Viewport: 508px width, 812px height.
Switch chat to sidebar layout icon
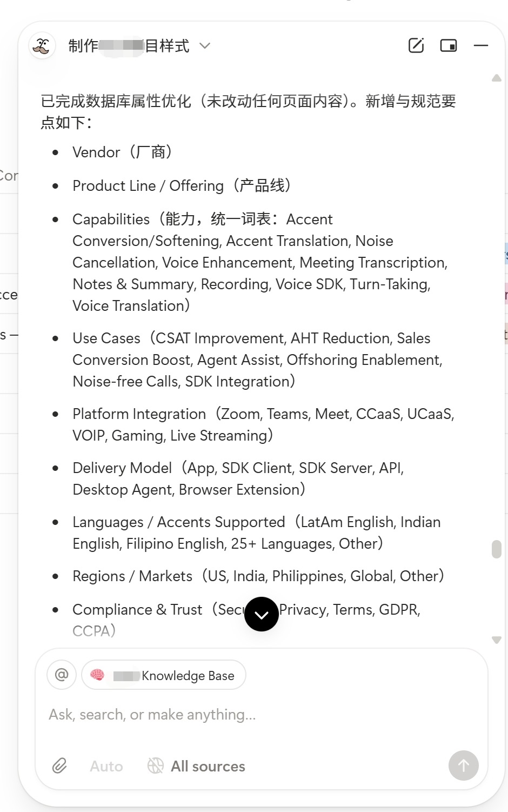pyautogui.click(x=449, y=45)
